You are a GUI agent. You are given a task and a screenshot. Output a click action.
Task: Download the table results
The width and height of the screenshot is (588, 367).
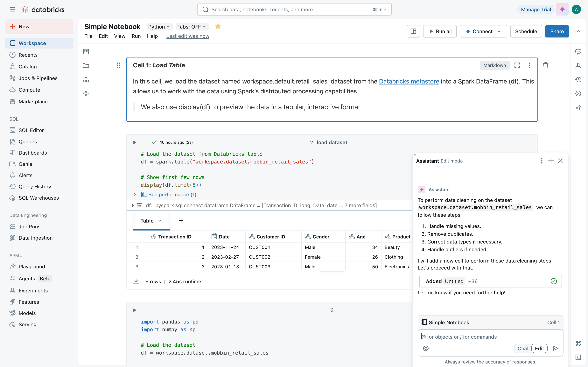pyautogui.click(x=136, y=281)
